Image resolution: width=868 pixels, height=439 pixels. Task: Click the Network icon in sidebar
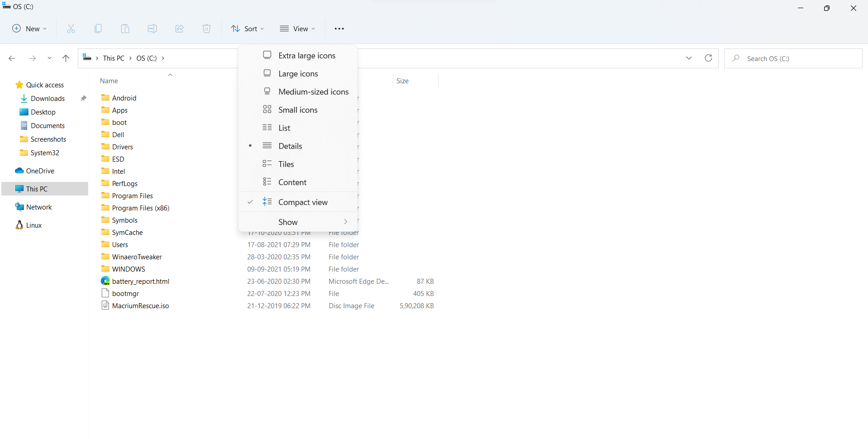(19, 207)
